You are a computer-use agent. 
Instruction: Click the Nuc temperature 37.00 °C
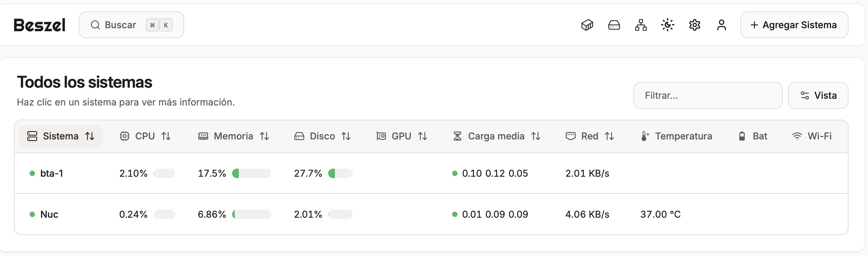tap(660, 215)
